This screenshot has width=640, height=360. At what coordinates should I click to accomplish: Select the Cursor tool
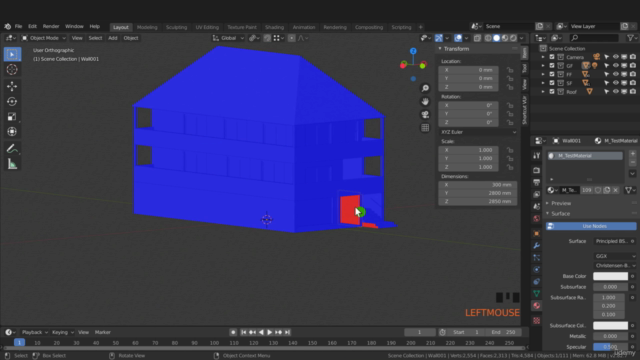tap(12, 70)
